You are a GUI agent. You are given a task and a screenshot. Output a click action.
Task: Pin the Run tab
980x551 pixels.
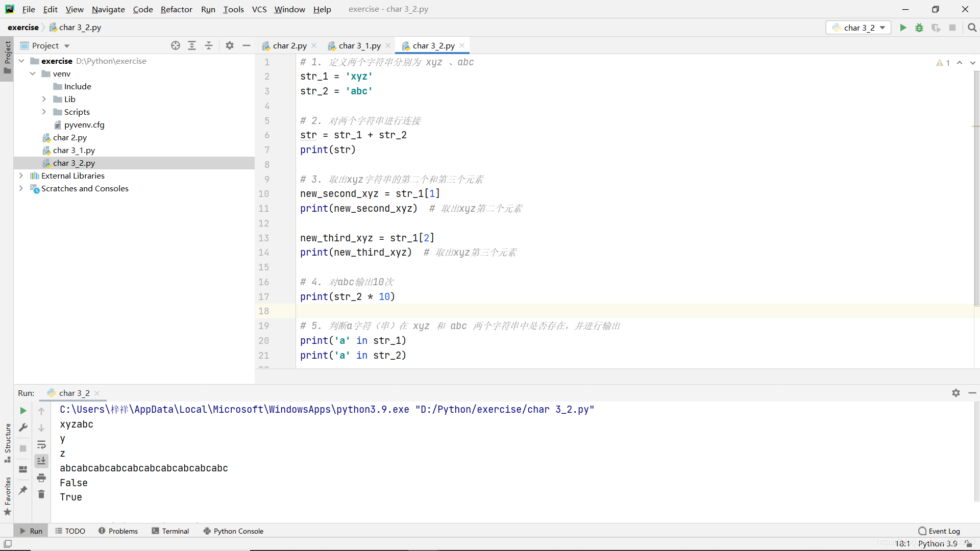click(23, 490)
